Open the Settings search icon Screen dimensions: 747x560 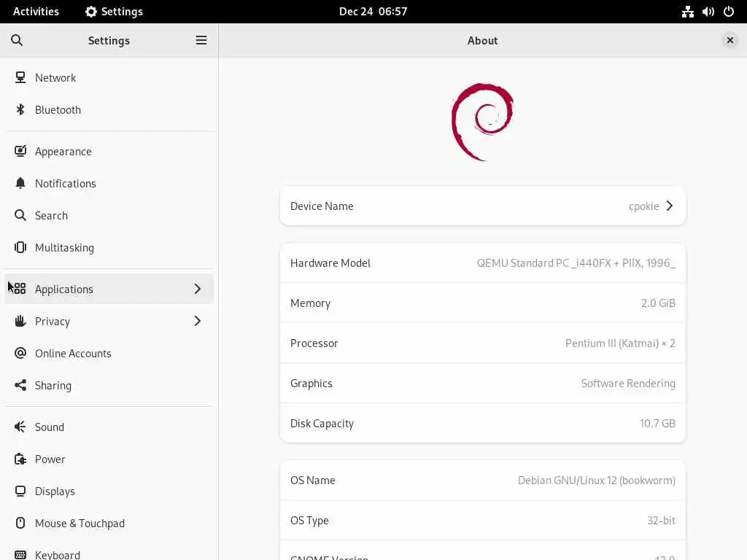pyautogui.click(x=17, y=41)
